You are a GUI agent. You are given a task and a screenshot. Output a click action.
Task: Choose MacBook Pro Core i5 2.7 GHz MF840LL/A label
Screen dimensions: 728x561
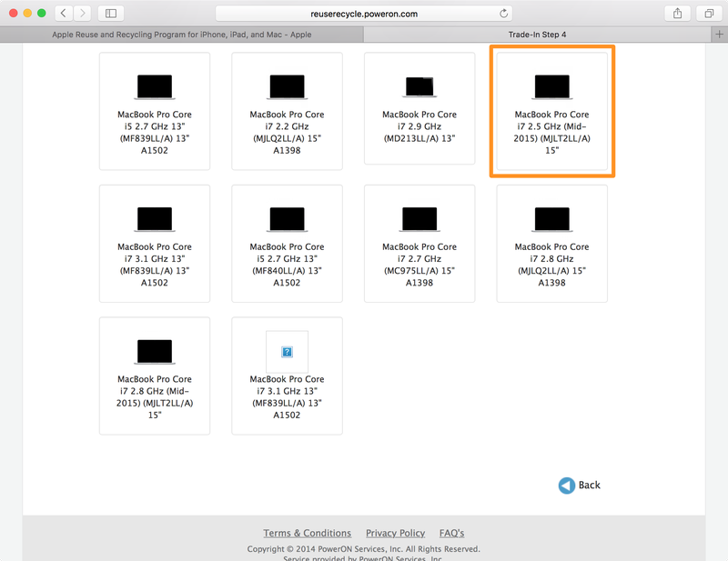click(x=287, y=265)
